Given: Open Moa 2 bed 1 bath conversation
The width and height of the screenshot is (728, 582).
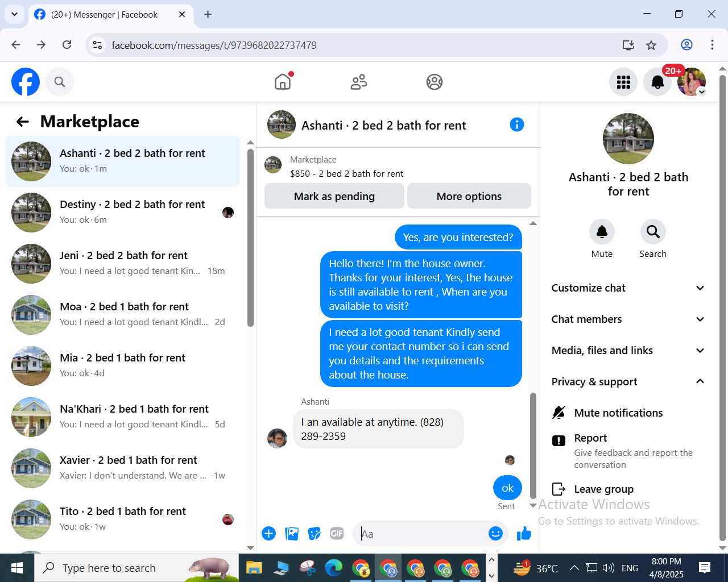Looking at the screenshot, I should [x=122, y=315].
